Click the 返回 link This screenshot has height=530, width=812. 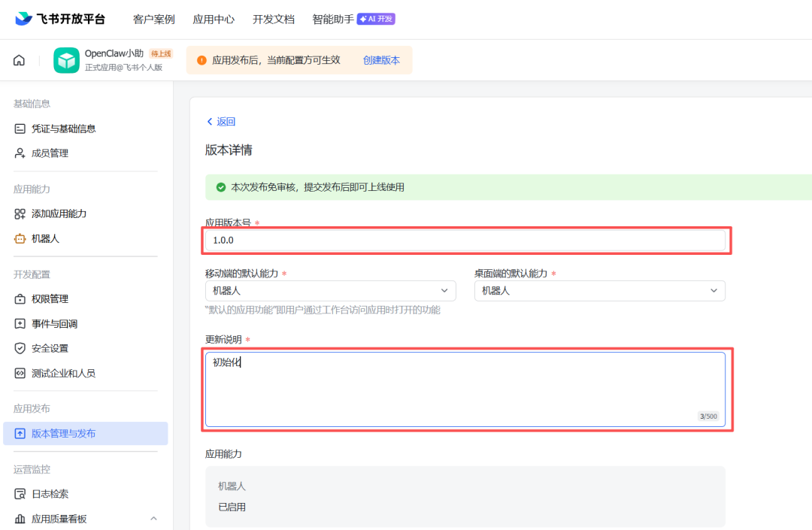(x=226, y=122)
